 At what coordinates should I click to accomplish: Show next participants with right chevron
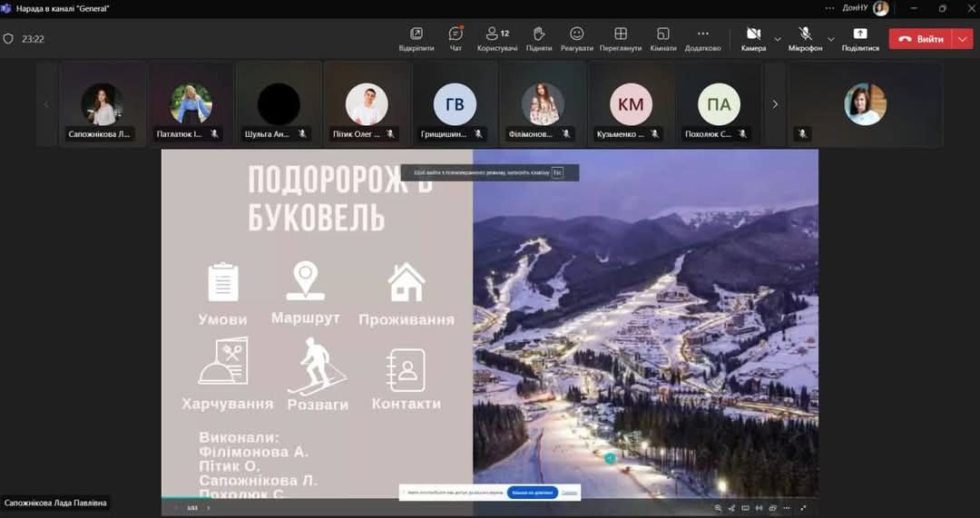pos(775,104)
